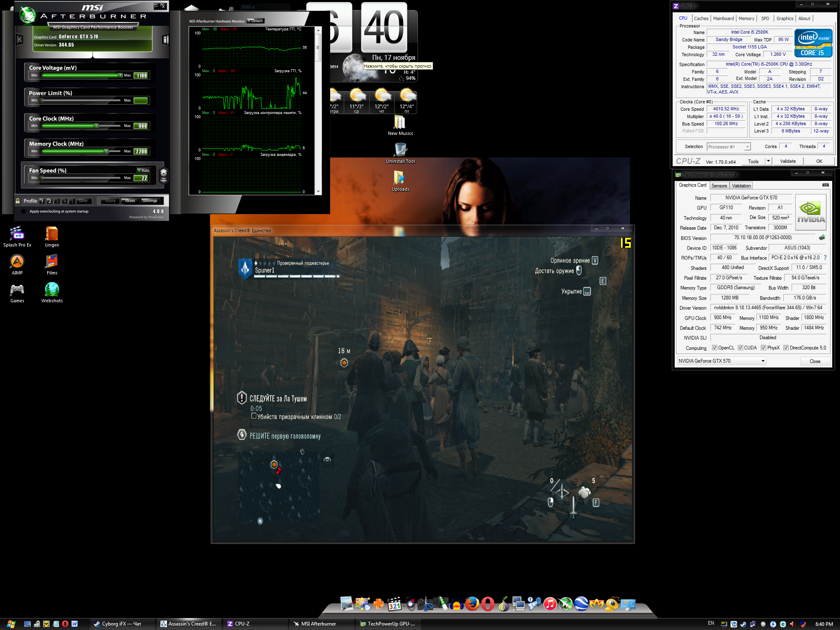The width and height of the screenshot is (840, 630).
Task: Toggle Fan Speed Auto mode
Action: tap(144, 171)
